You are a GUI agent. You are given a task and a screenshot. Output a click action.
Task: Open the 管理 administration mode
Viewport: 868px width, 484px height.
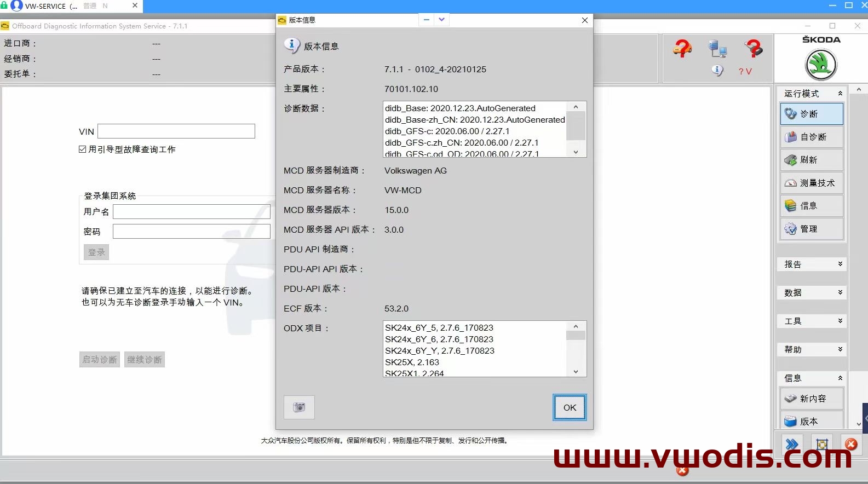[812, 229]
